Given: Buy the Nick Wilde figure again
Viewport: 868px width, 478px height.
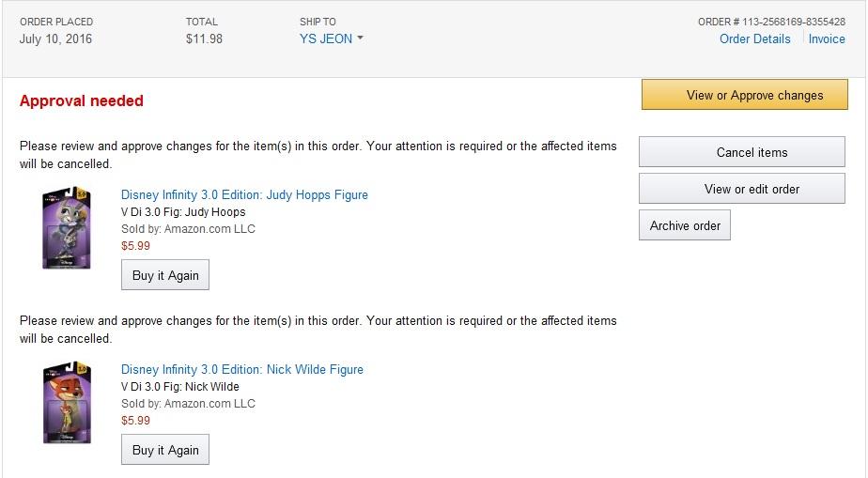Looking at the screenshot, I should 165,450.
